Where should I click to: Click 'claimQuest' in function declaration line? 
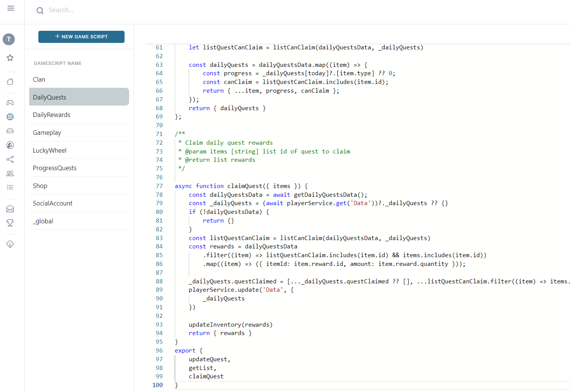click(x=245, y=186)
